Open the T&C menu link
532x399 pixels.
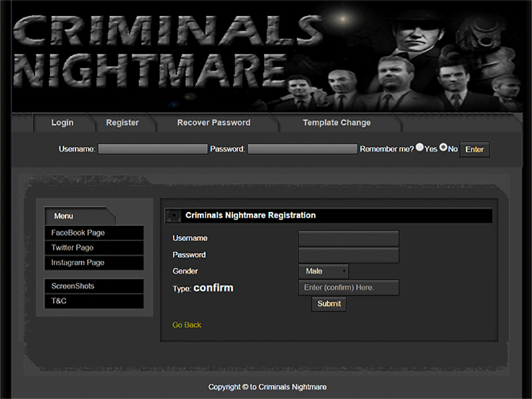(x=94, y=301)
